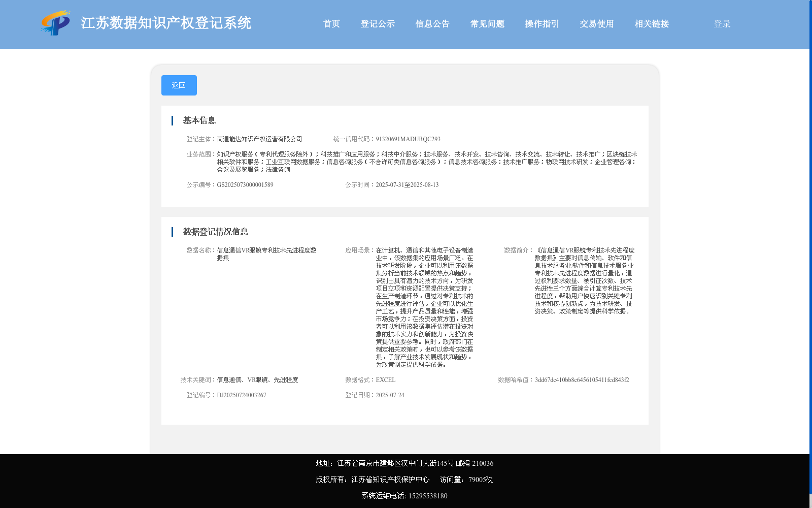
Task: Select the data hash value 3dd67dc4...
Action: [582, 380]
